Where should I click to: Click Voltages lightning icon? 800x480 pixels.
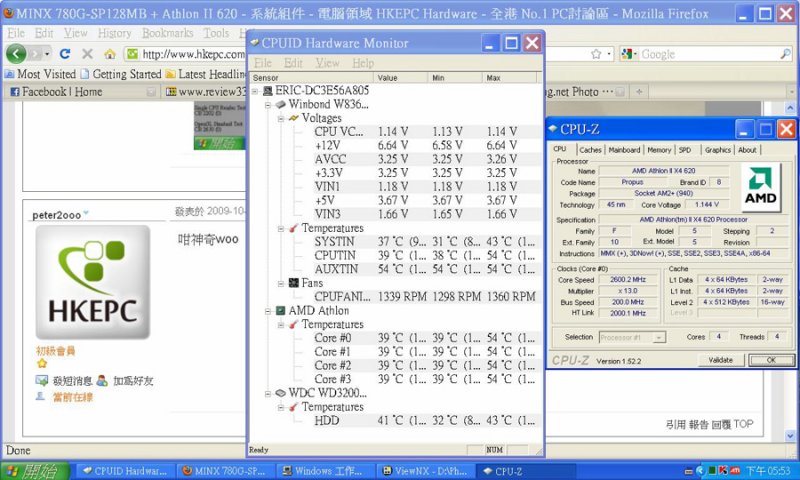tap(293, 118)
